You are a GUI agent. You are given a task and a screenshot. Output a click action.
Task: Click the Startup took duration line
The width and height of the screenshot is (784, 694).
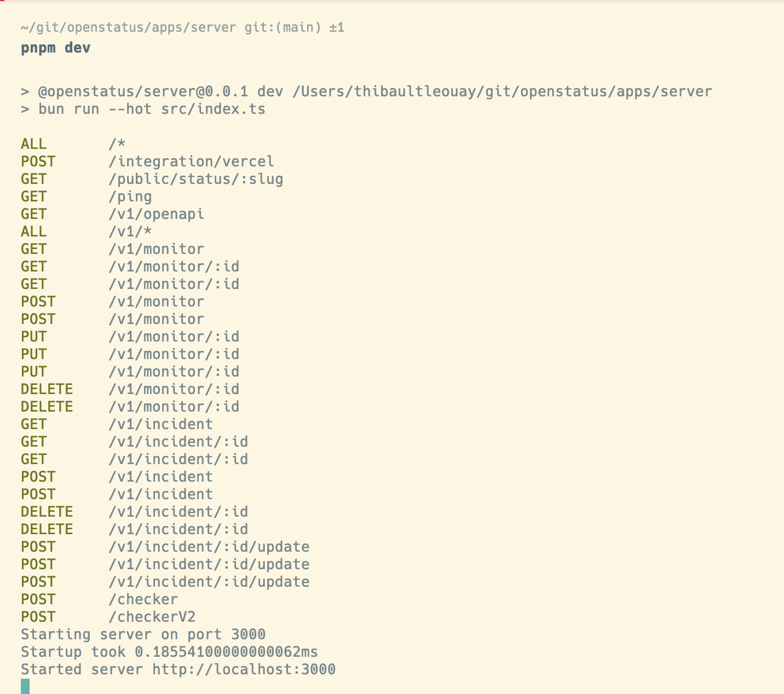169,652
